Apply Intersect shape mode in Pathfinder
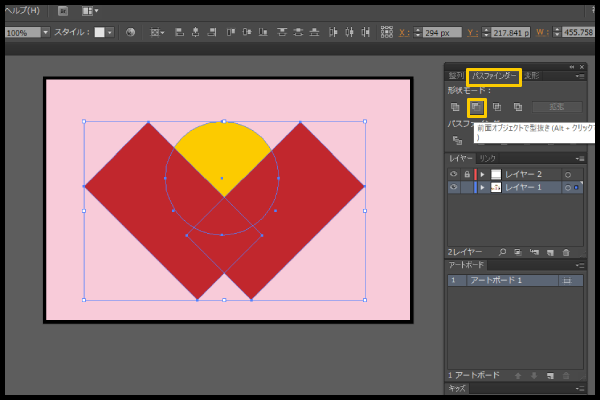The height and width of the screenshot is (400, 600). click(497, 106)
